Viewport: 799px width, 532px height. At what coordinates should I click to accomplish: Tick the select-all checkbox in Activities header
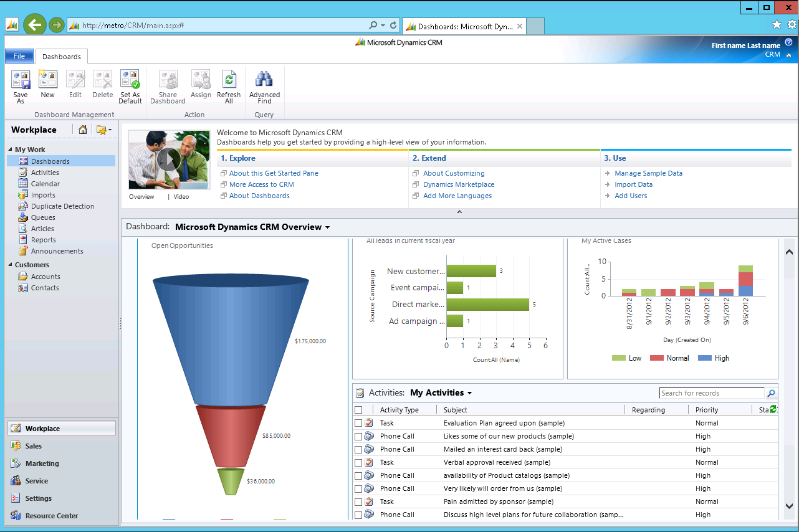coord(358,410)
